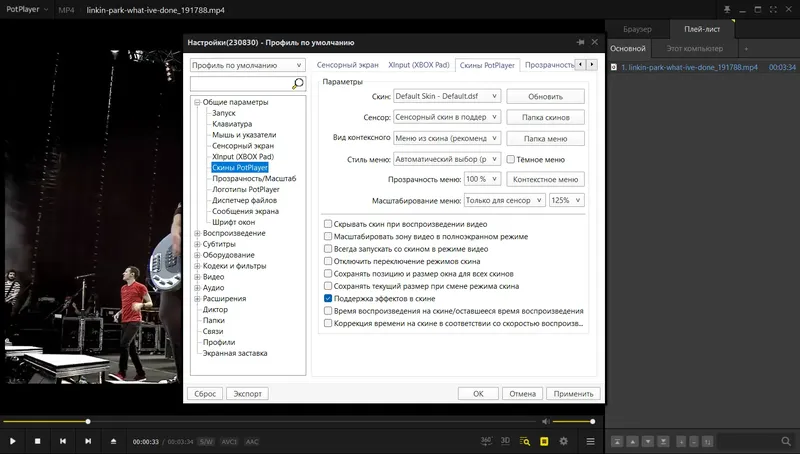Viewport: 800px width, 454px height.
Task: Open the Прозрачность меню 100 % dropdown
Action: click(482, 179)
